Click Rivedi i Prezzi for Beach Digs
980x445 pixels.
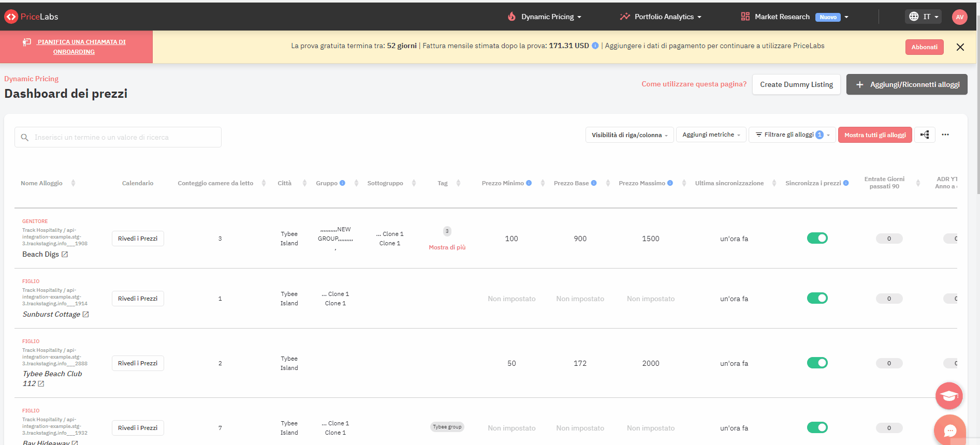[138, 239]
